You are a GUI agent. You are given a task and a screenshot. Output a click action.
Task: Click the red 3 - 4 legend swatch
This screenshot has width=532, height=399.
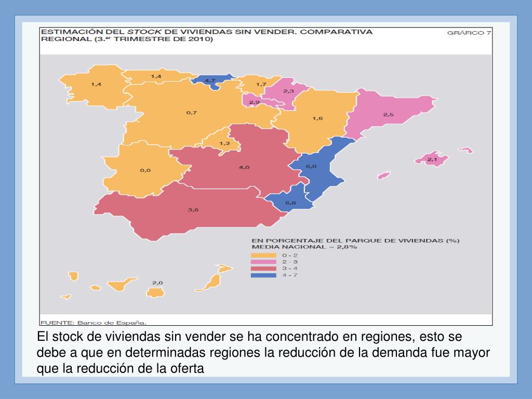pyautogui.click(x=263, y=269)
